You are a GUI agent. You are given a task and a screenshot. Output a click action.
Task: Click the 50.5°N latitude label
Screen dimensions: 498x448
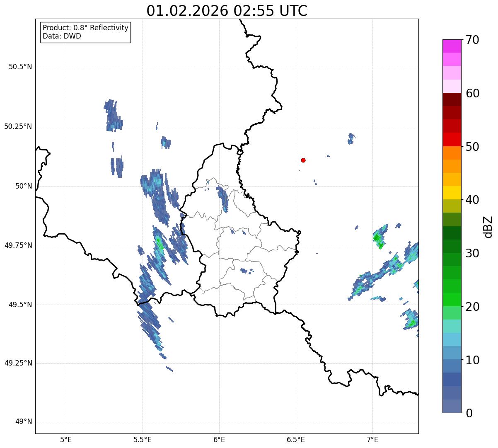pos(20,67)
